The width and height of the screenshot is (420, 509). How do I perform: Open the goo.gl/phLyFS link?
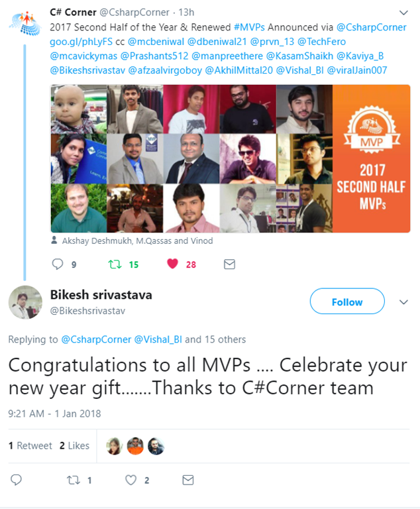(x=77, y=42)
